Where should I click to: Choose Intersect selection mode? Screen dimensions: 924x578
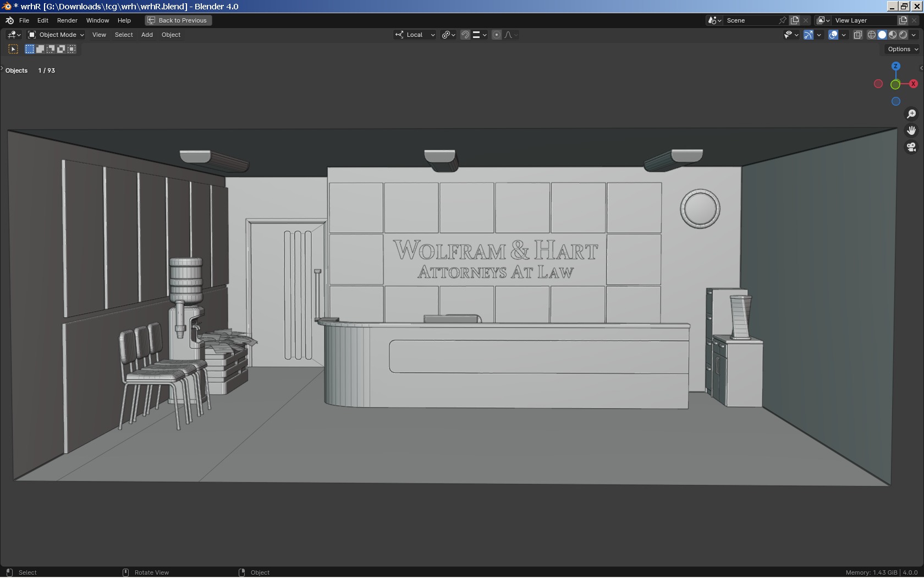(71, 49)
